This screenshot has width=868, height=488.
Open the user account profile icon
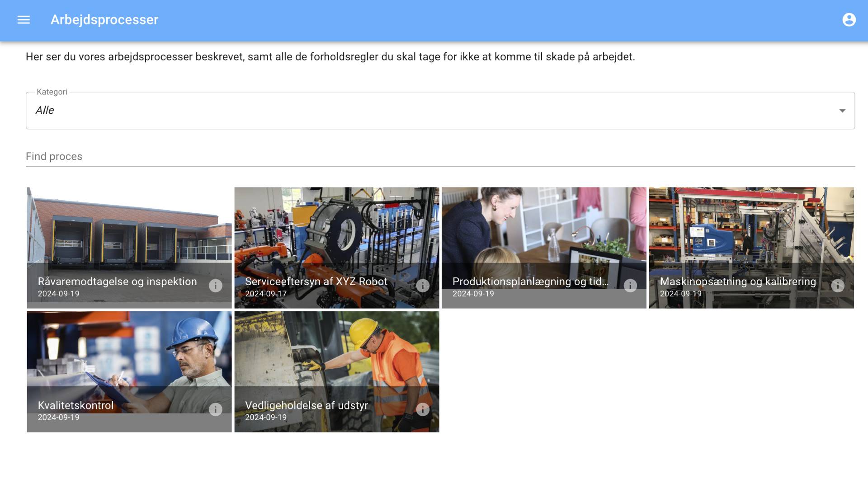click(849, 20)
